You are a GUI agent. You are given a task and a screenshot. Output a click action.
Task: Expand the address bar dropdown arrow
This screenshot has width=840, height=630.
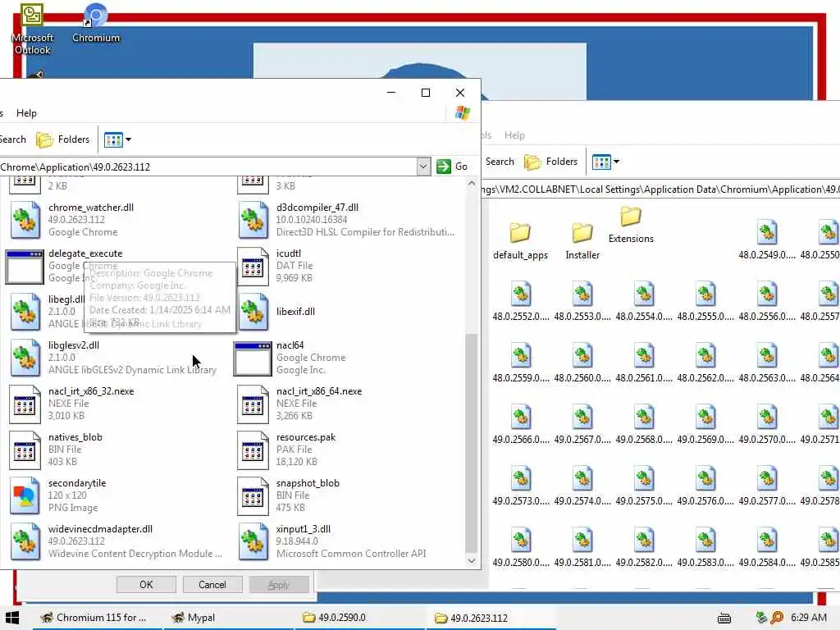pyautogui.click(x=423, y=167)
